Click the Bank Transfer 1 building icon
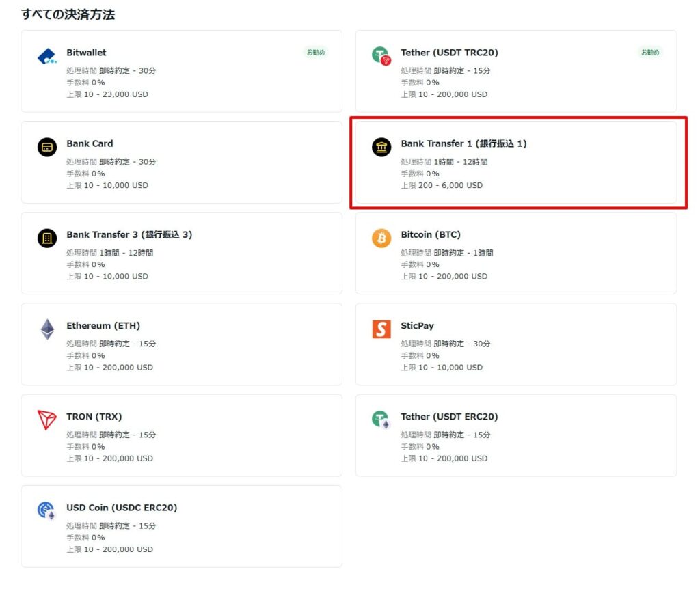The height and width of the screenshot is (589, 700). pos(381,147)
